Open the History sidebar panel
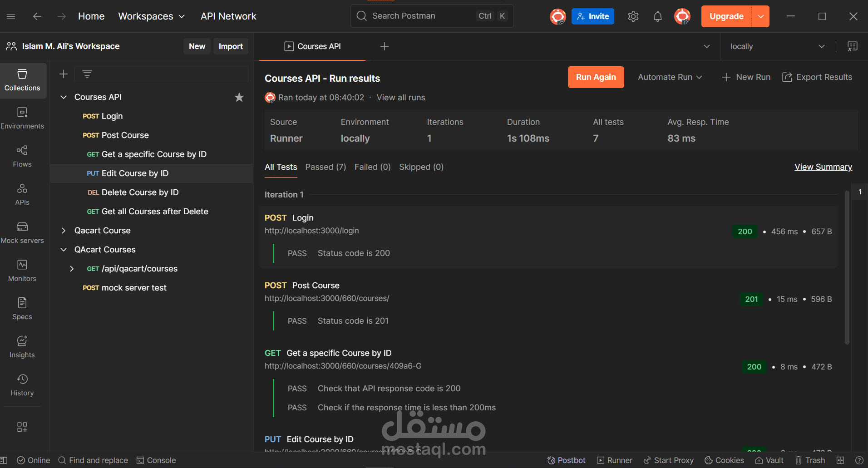This screenshot has height=468, width=868. (x=22, y=385)
